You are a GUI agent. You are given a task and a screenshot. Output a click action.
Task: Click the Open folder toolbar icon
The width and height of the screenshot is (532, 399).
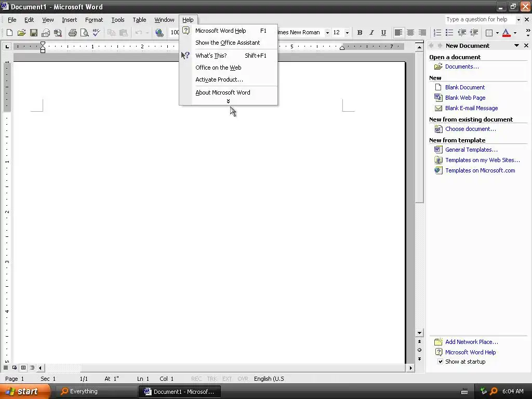(22, 33)
